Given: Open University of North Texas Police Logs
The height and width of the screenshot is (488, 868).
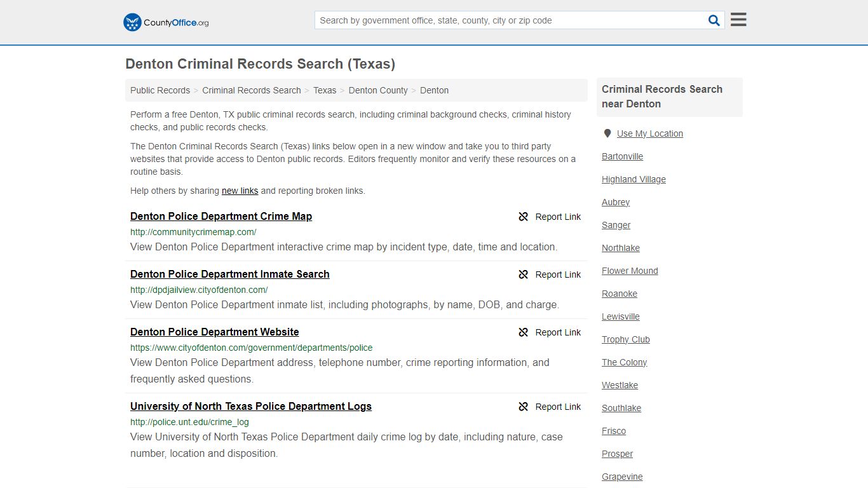Looking at the screenshot, I should (x=251, y=406).
